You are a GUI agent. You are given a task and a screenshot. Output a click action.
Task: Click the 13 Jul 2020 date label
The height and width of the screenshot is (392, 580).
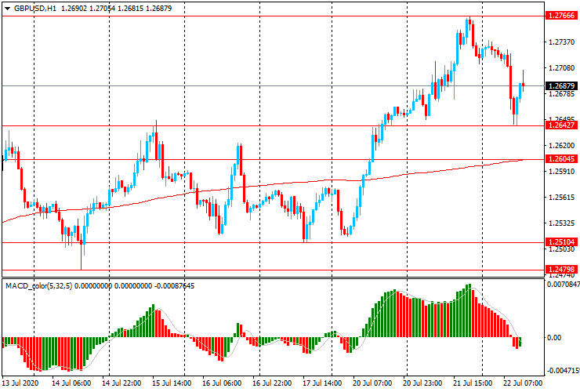[20, 383]
